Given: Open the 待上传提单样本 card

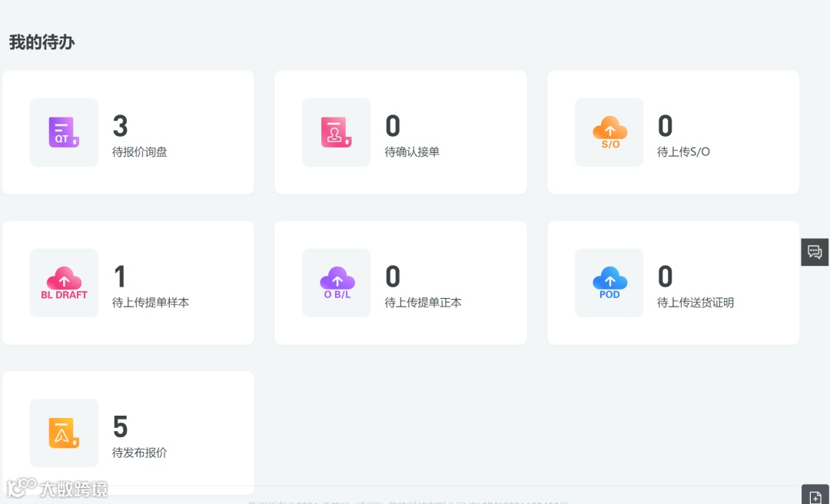Looking at the screenshot, I should pyautogui.click(x=128, y=283).
